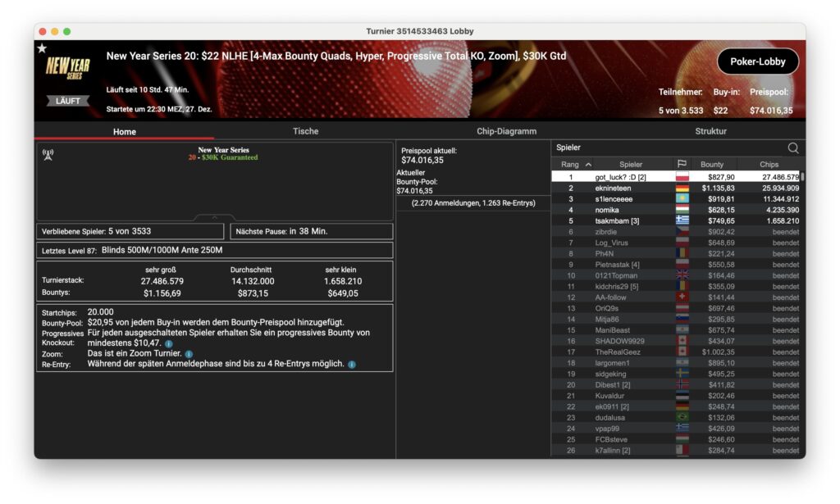Click the New Year Series logo
The image size is (840, 504).
67,69
